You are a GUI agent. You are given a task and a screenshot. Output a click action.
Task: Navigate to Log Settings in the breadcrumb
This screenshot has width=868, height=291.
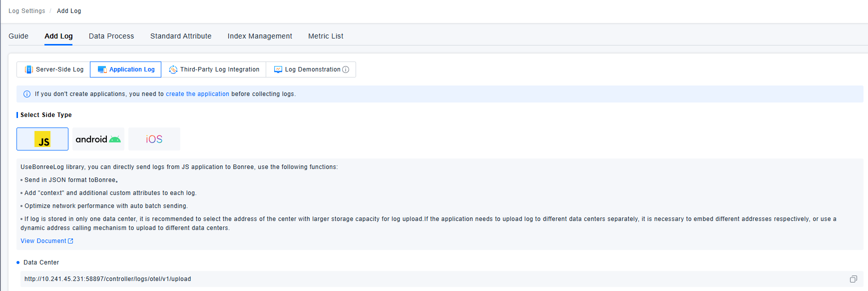26,11
